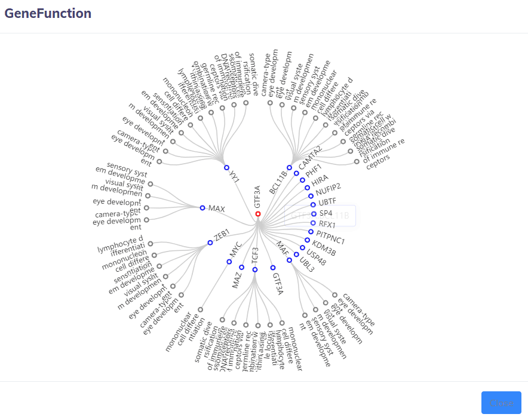Click the NUFIP2 blue node
The width and height of the screenshot is (528, 420).
308,188
